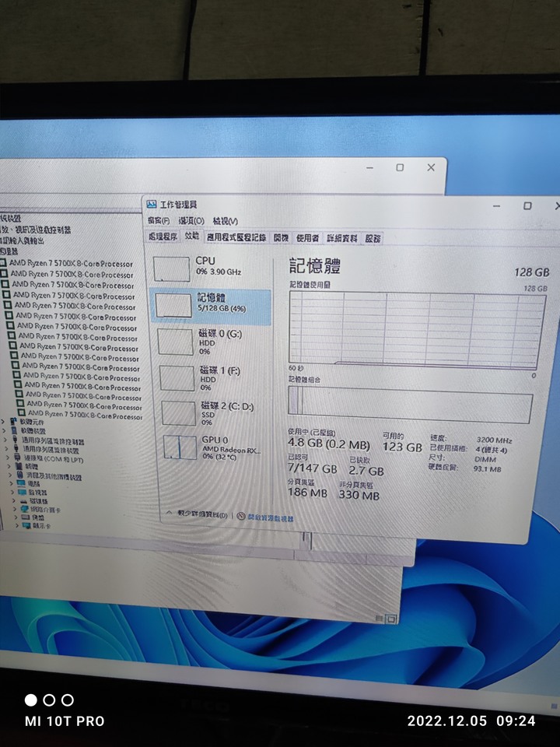This screenshot has height=747, width=560.
Task: Click the 鍵盤 keyboard icon in Device Manager
Action: point(26,517)
